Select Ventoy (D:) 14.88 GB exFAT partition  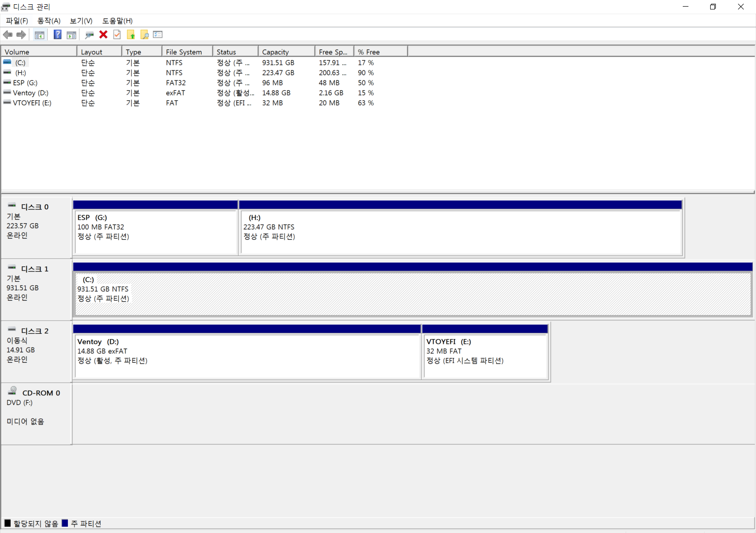click(247, 352)
